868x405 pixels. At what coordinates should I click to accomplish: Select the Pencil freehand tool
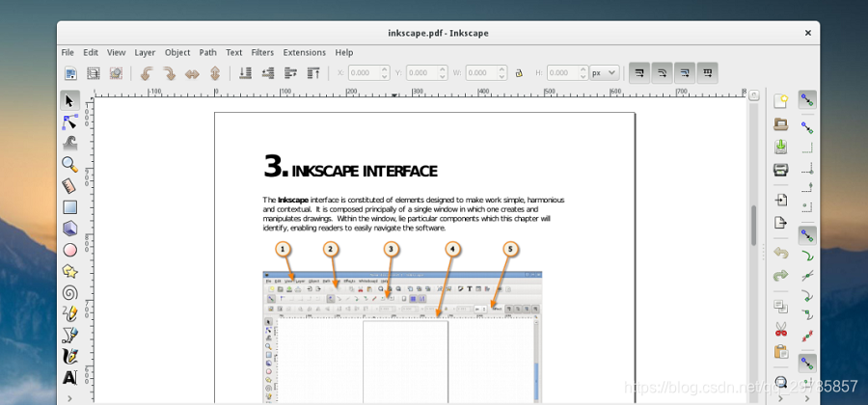[69, 313]
